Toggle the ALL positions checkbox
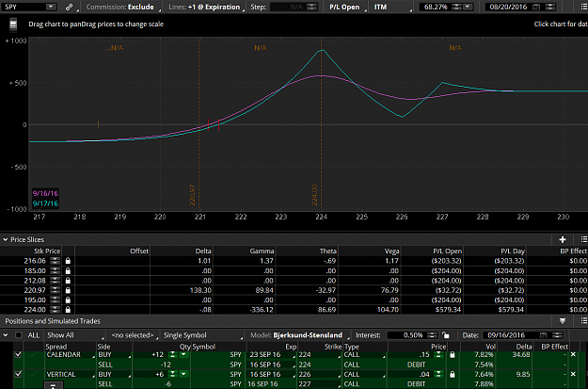Screen dimensions: 588x389 [x=19, y=335]
